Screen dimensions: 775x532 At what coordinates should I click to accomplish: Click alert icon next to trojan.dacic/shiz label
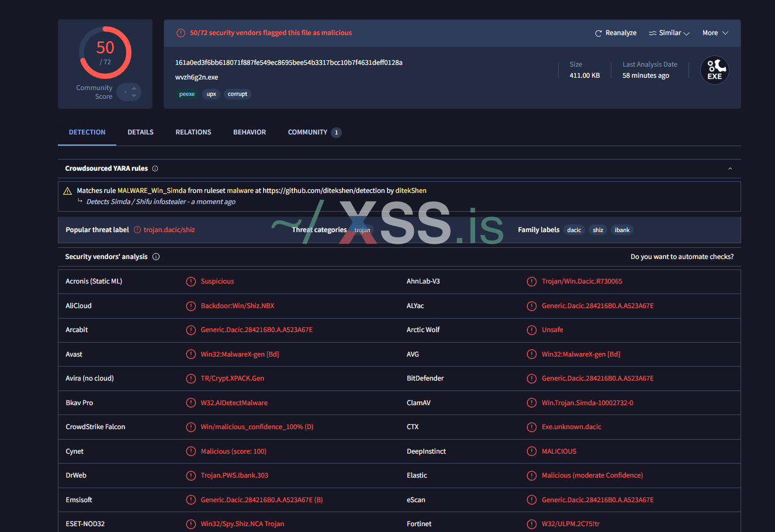tap(137, 230)
